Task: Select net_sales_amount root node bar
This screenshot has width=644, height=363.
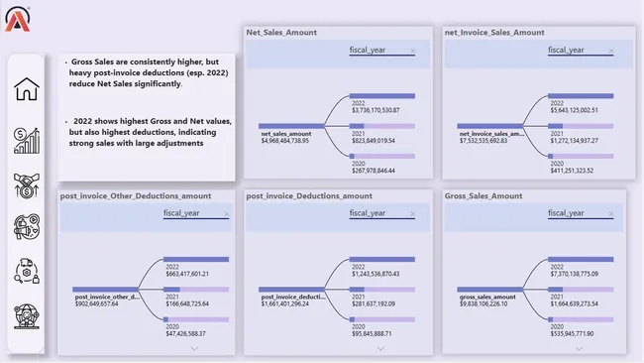Action: tap(291, 126)
